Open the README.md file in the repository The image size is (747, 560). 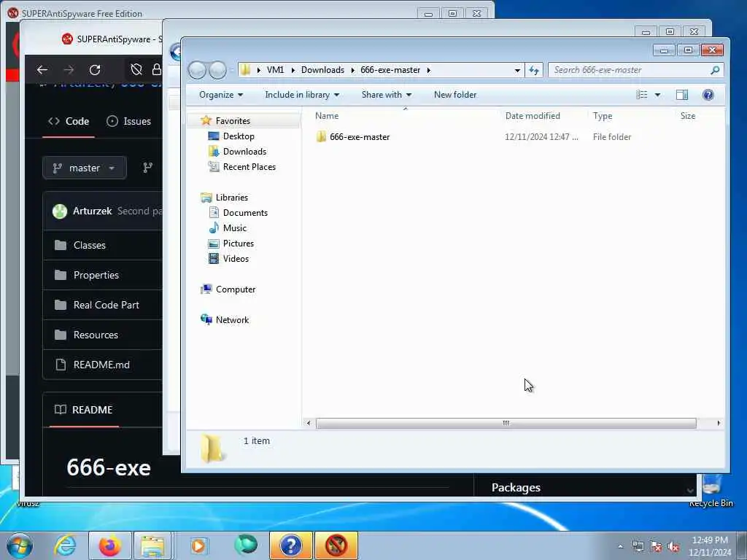pyautogui.click(x=101, y=365)
